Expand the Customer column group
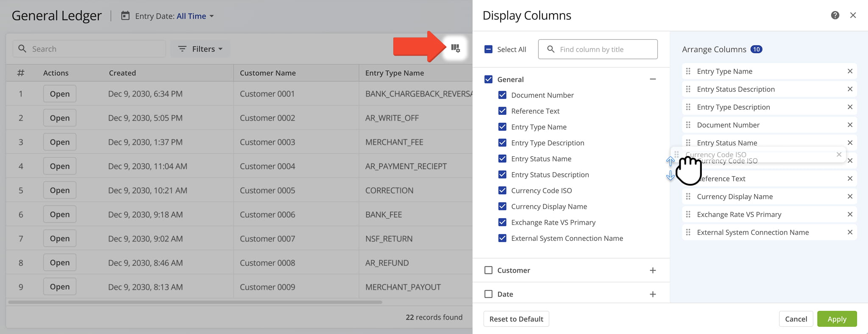The width and height of the screenshot is (868, 334). coord(653,270)
